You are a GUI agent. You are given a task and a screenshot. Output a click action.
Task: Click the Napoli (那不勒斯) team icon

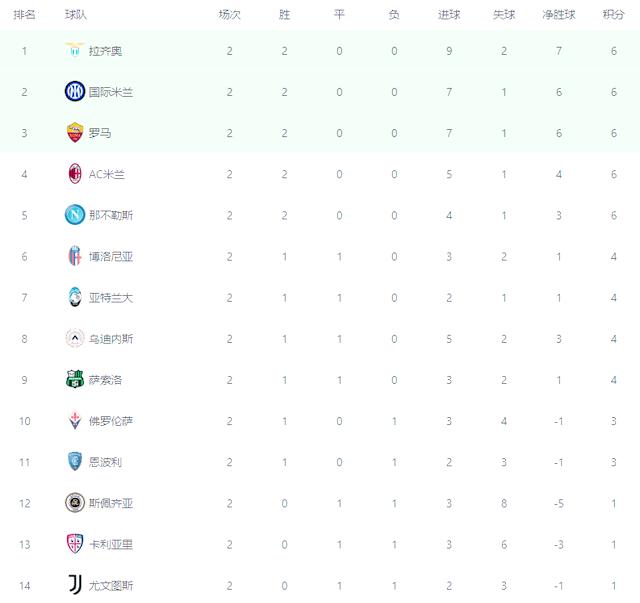click(74, 215)
